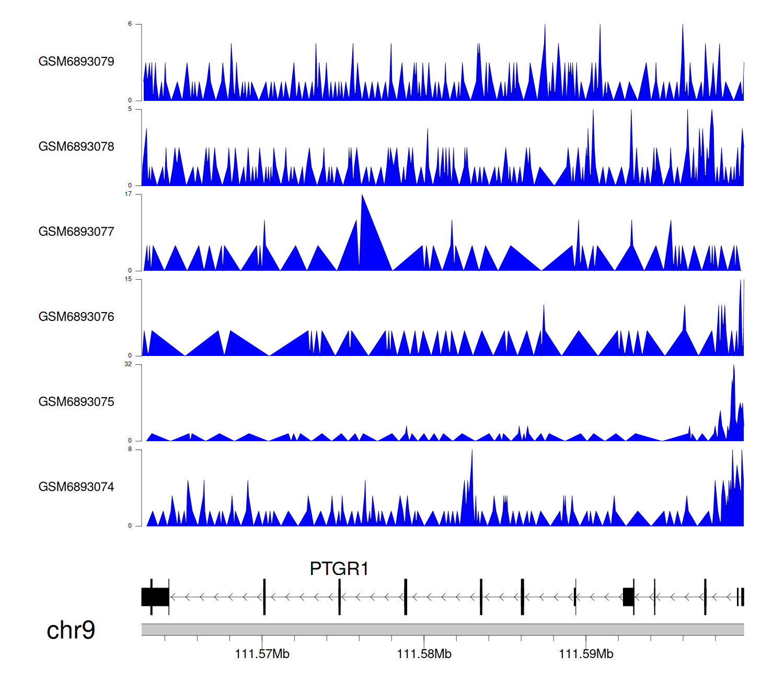Click the gray chromosome ideogram bar

442,629
